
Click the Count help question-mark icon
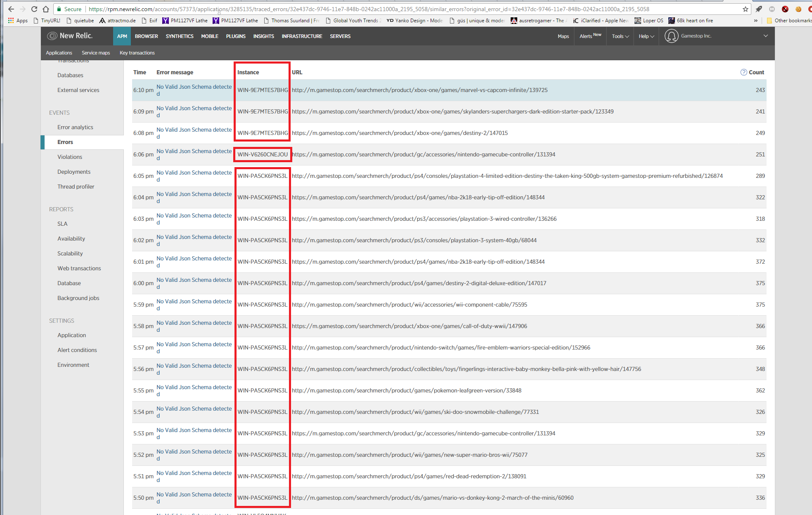[743, 72]
